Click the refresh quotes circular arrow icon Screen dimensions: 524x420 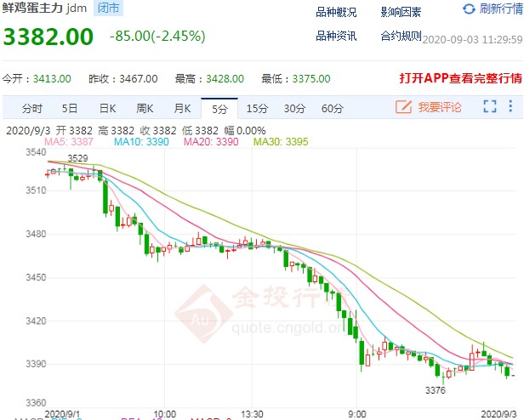(469, 9)
